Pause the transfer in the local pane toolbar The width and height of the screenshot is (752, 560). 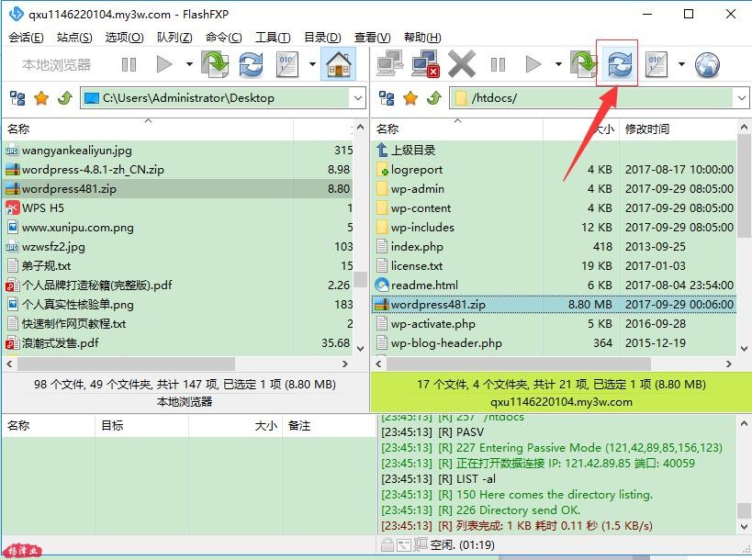(x=129, y=64)
